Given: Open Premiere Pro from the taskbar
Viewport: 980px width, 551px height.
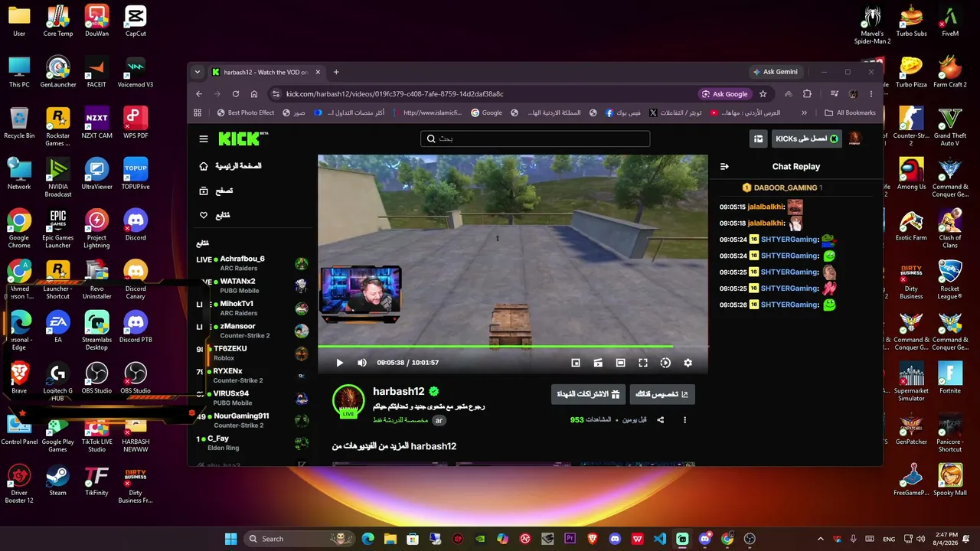Looking at the screenshot, I should [570, 539].
